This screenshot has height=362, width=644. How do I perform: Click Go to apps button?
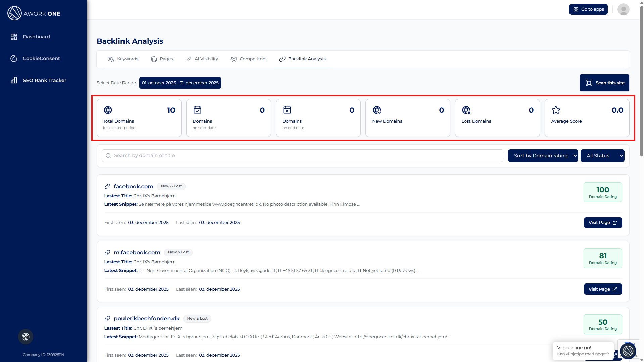588,9
